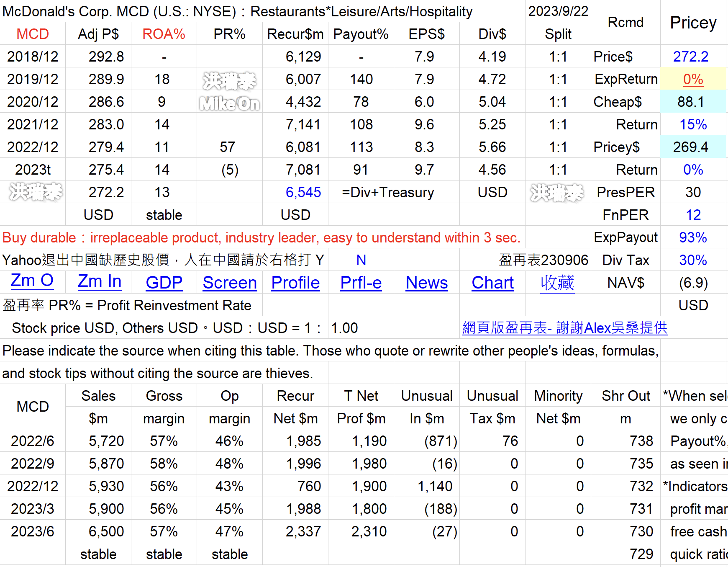
Task: Click the Rcmd label cell
Action: point(625,23)
